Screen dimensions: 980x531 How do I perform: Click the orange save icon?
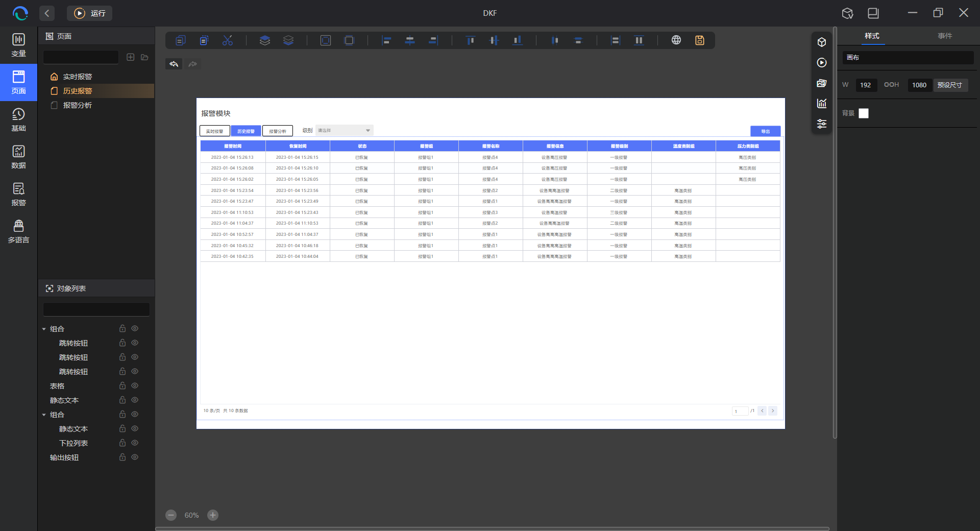pos(700,40)
